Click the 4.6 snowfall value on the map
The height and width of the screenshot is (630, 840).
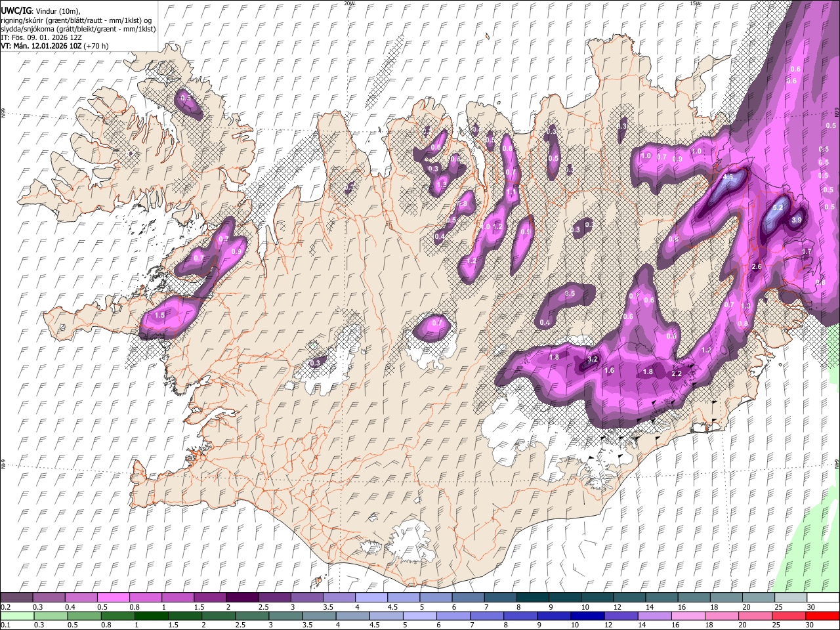click(727, 177)
